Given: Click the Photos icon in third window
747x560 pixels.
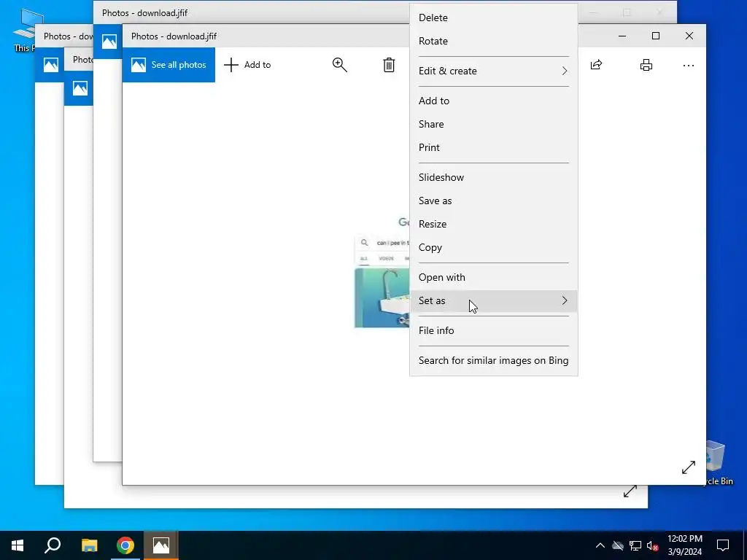Looking at the screenshot, I should pyautogui.click(x=80, y=88).
